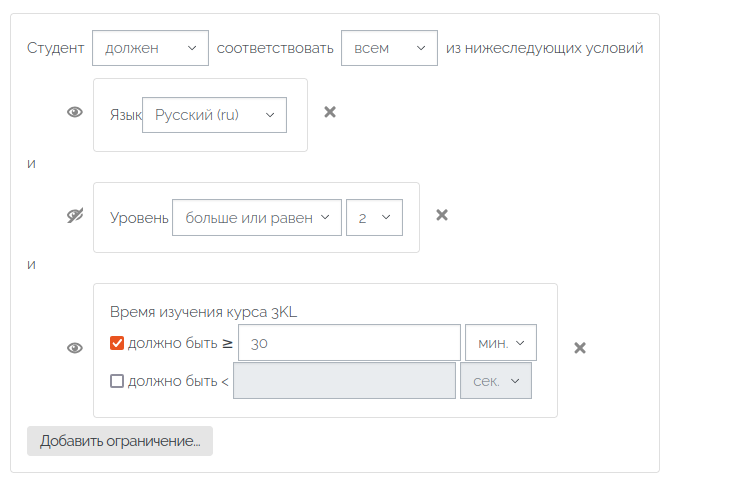Open the 'больше или равен' operator dropdown

(x=257, y=218)
